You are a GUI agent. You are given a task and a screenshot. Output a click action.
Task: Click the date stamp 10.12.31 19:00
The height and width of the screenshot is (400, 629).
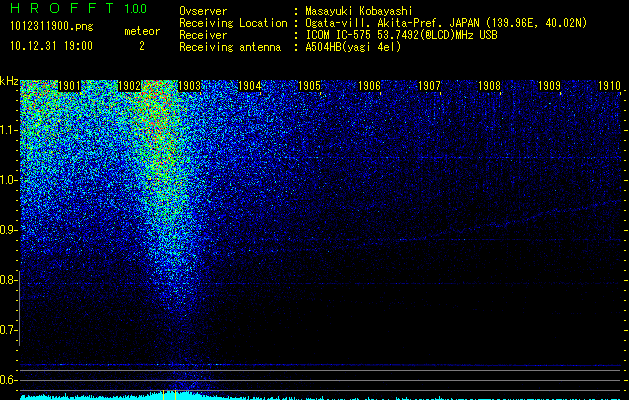(51, 45)
